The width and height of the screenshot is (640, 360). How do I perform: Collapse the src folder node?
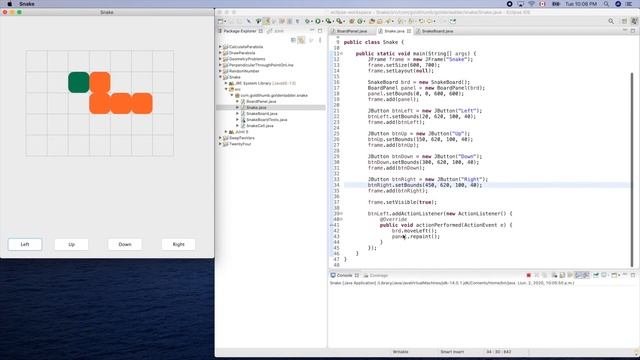226,89
